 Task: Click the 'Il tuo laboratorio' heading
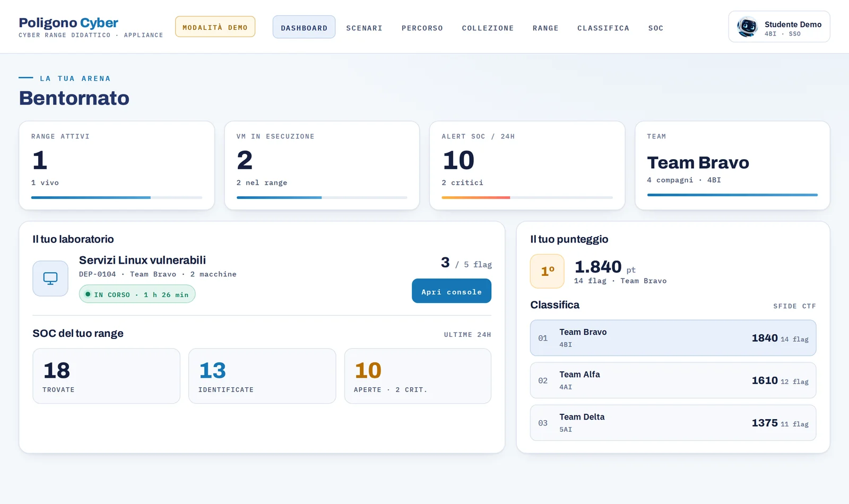[x=73, y=239]
